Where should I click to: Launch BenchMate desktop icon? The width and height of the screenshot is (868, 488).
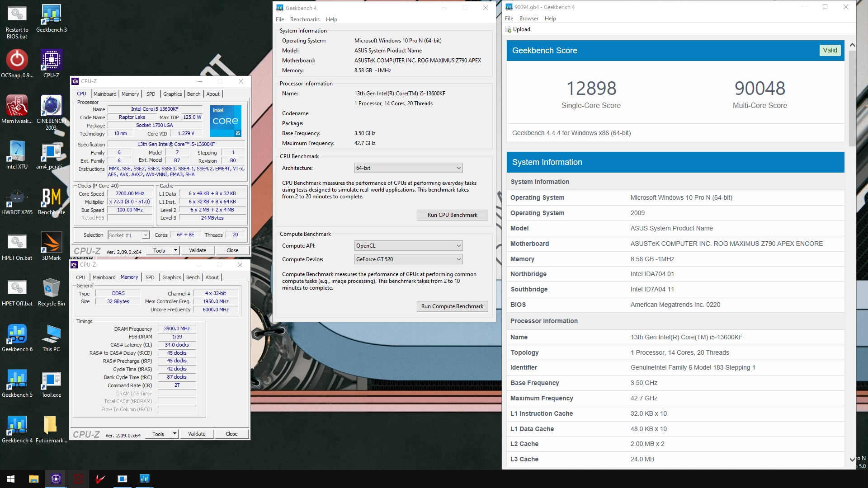coord(51,201)
